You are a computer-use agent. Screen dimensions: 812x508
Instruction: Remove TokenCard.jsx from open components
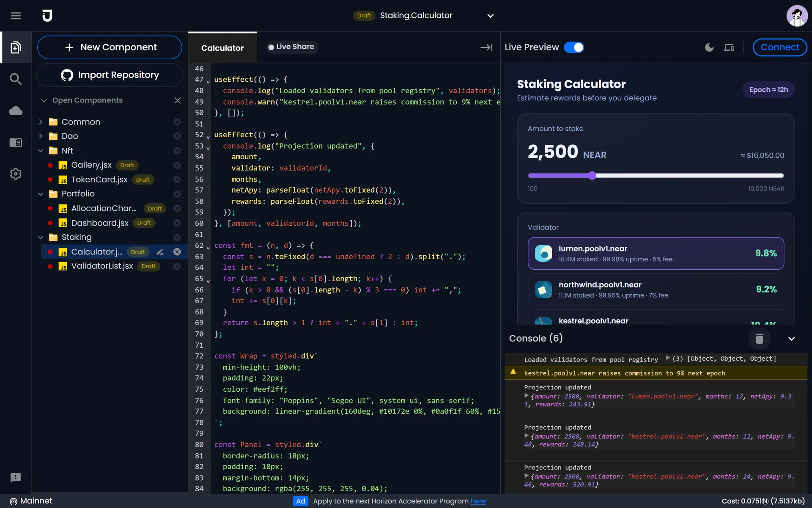tap(177, 179)
